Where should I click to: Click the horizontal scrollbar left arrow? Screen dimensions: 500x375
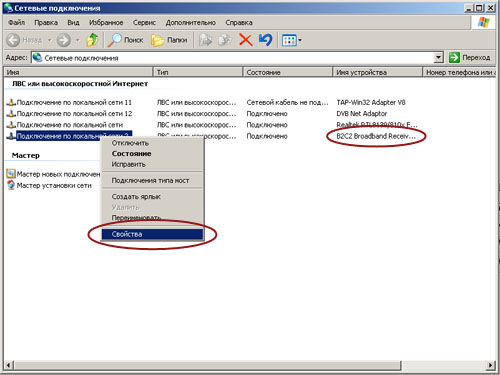tap(9, 365)
